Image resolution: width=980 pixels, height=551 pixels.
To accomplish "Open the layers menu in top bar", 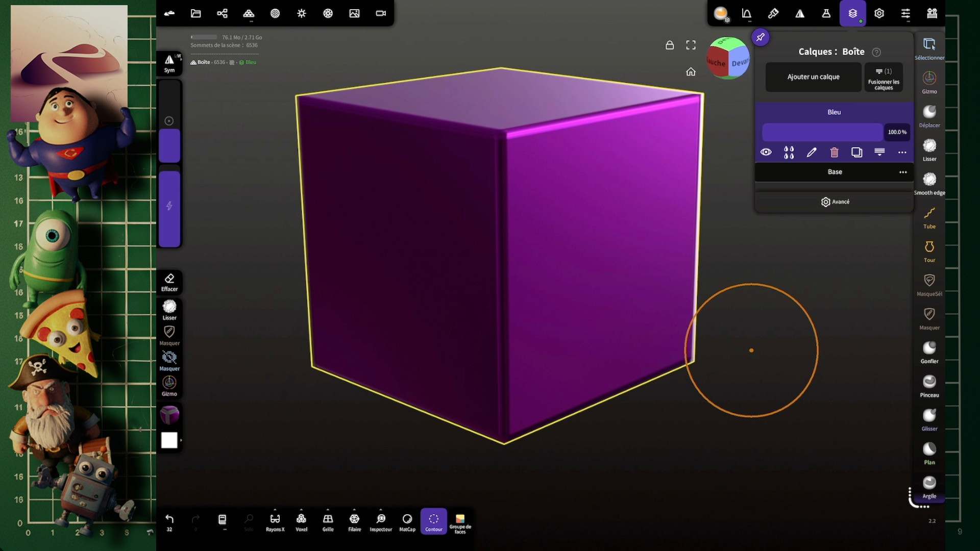I will tap(852, 14).
